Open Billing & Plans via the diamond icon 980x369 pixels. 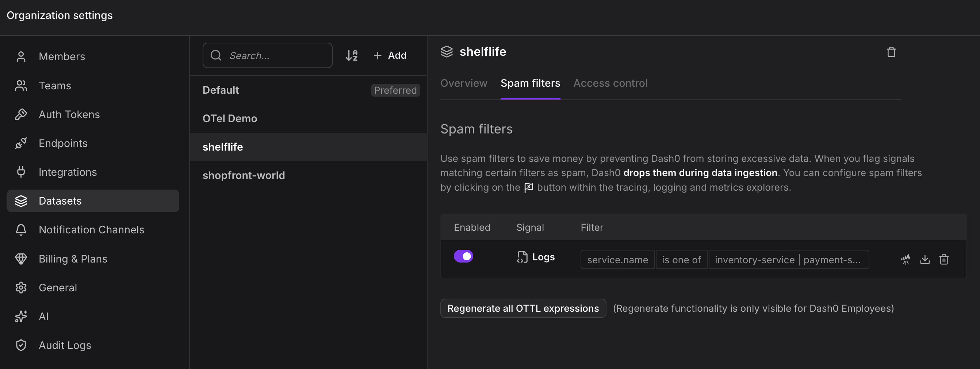click(21, 259)
